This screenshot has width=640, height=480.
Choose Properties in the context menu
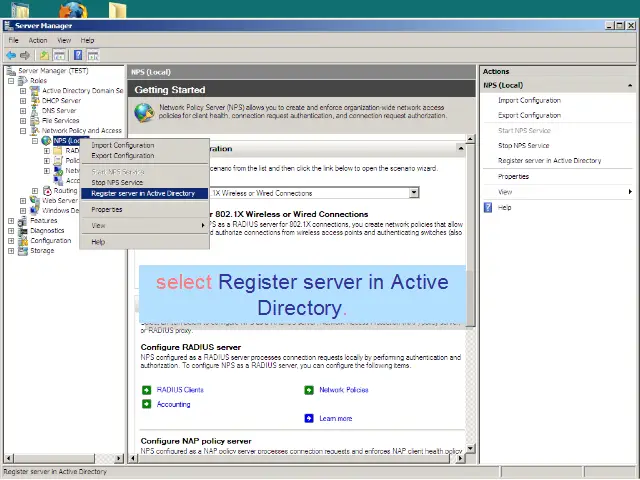tap(145, 209)
